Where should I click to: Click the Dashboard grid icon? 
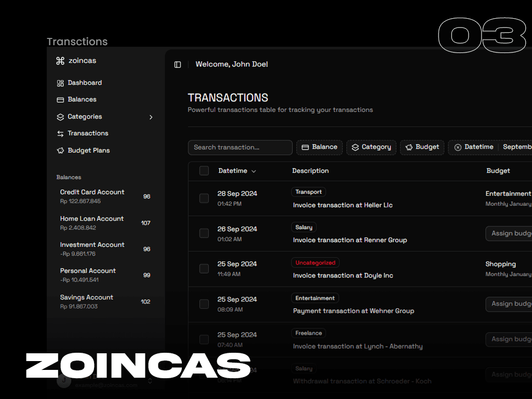pos(60,83)
